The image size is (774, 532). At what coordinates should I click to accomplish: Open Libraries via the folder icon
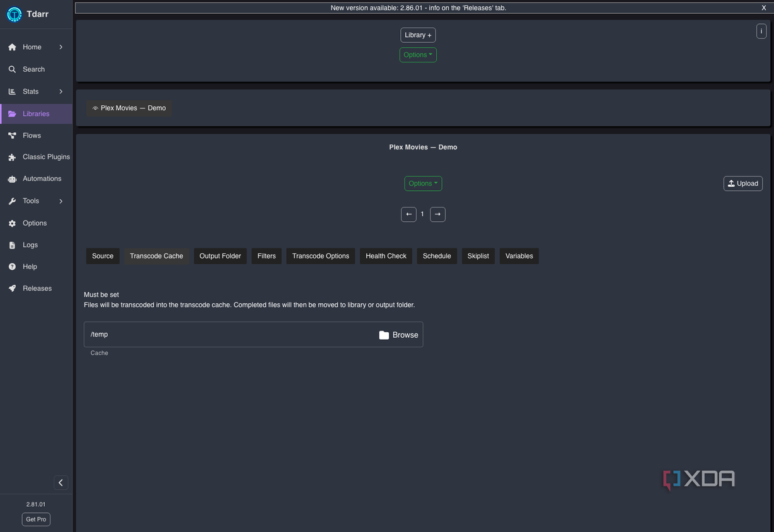click(12, 114)
